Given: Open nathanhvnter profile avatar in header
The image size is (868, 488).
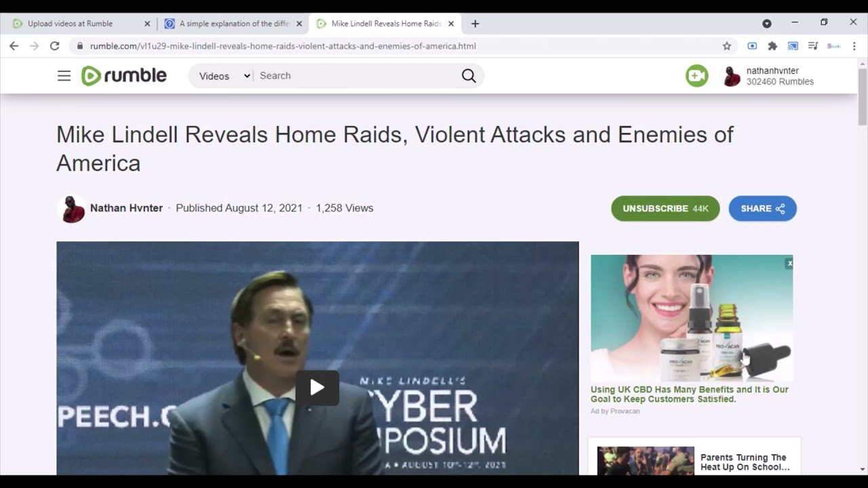Looking at the screenshot, I should point(732,77).
